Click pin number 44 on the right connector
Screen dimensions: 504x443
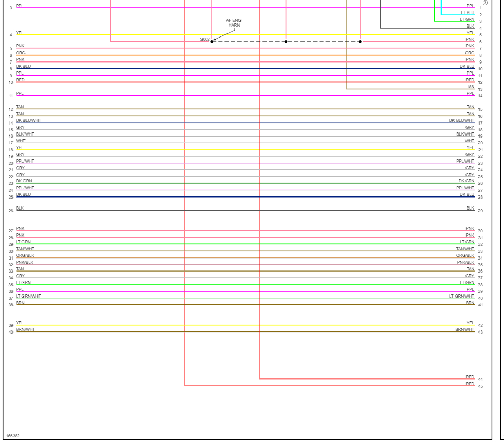[480, 379]
